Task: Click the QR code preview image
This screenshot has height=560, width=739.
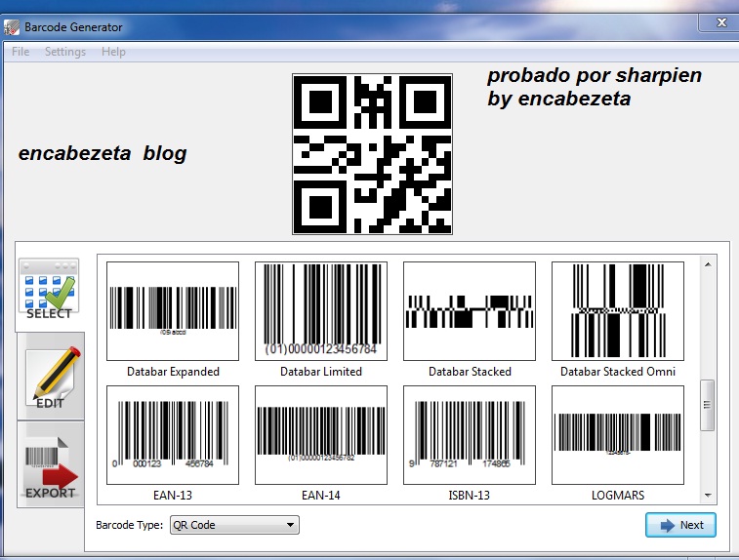Action: tap(372, 154)
